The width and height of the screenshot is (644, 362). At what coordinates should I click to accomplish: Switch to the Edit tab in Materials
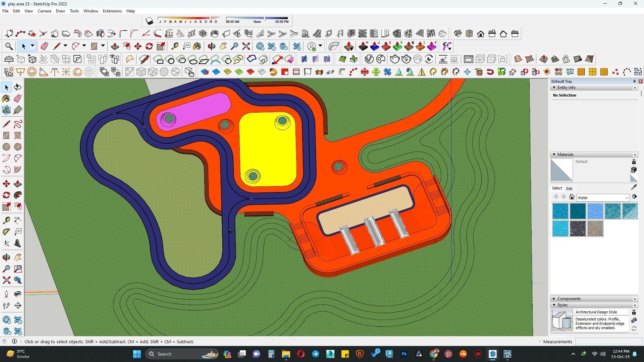click(569, 188)
